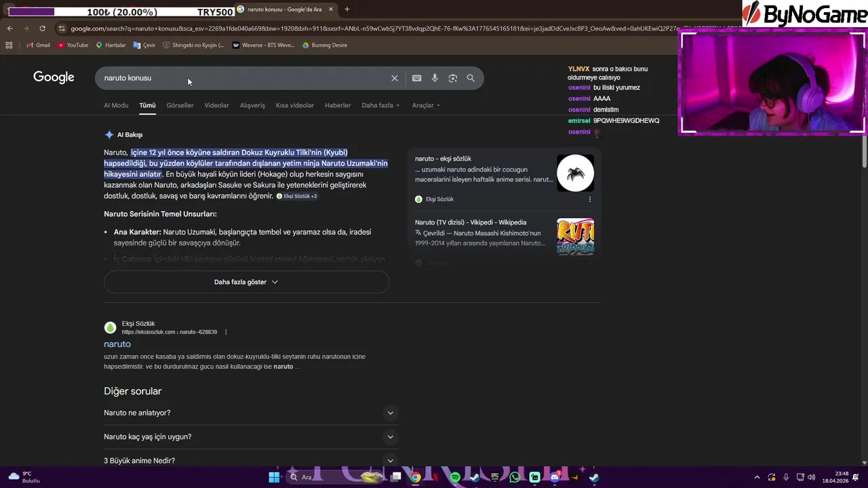The height and width of the screenshot is (488, 868).
Task: Open Chrome from the taskbar
Action: [415, 477]
